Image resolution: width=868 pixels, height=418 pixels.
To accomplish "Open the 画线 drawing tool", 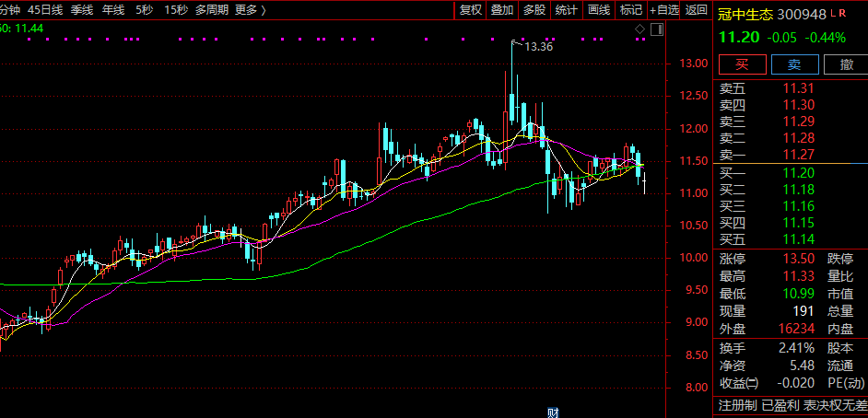I will tap(599, 10).
